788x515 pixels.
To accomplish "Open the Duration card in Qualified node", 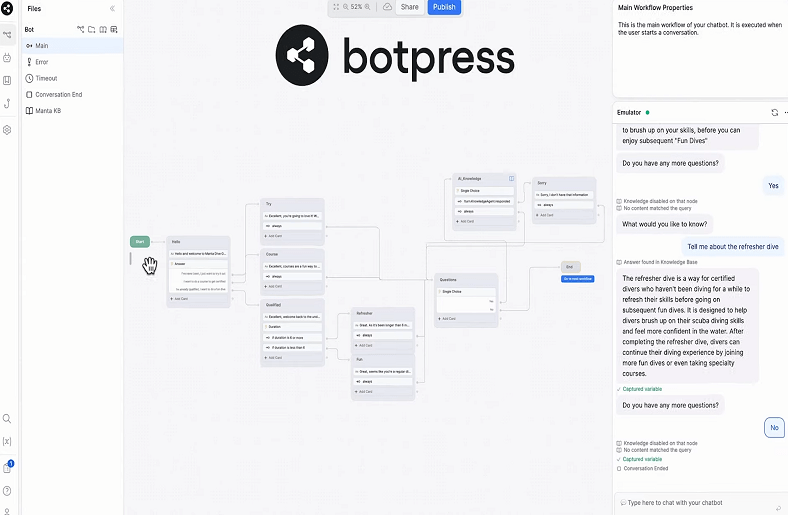I will [x=292, y=327].
